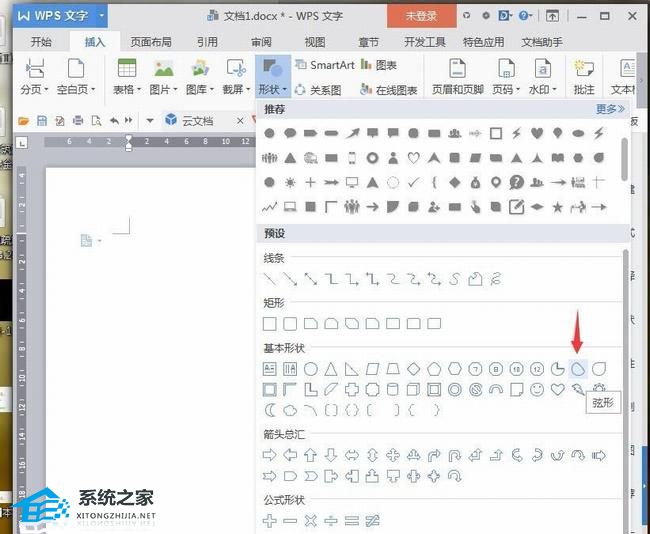This screenshot has height=534, width=650.
Task: Open the 图库 gallery dropdown
Action: coord(200,77)
